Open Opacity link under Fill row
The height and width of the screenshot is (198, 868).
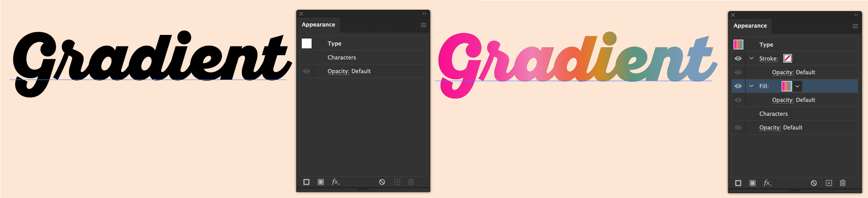(783, 100)
